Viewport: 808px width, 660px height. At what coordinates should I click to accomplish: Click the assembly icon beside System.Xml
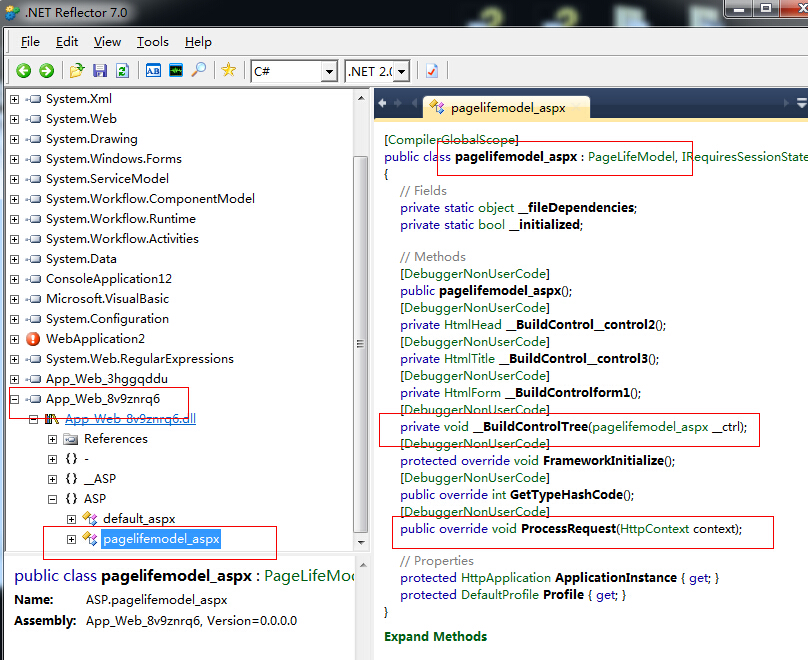pyautogui.click(x=33, y=99)
